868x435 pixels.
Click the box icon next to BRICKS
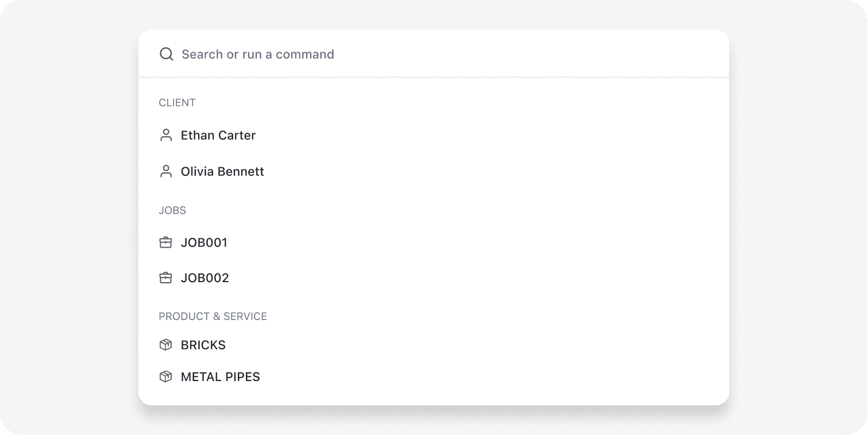click(165, 345)
